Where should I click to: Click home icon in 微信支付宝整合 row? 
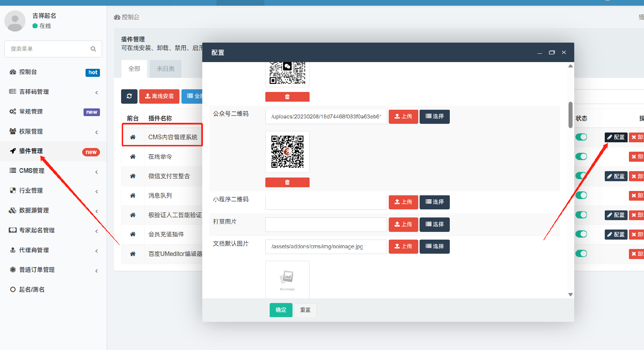point(133,176)
